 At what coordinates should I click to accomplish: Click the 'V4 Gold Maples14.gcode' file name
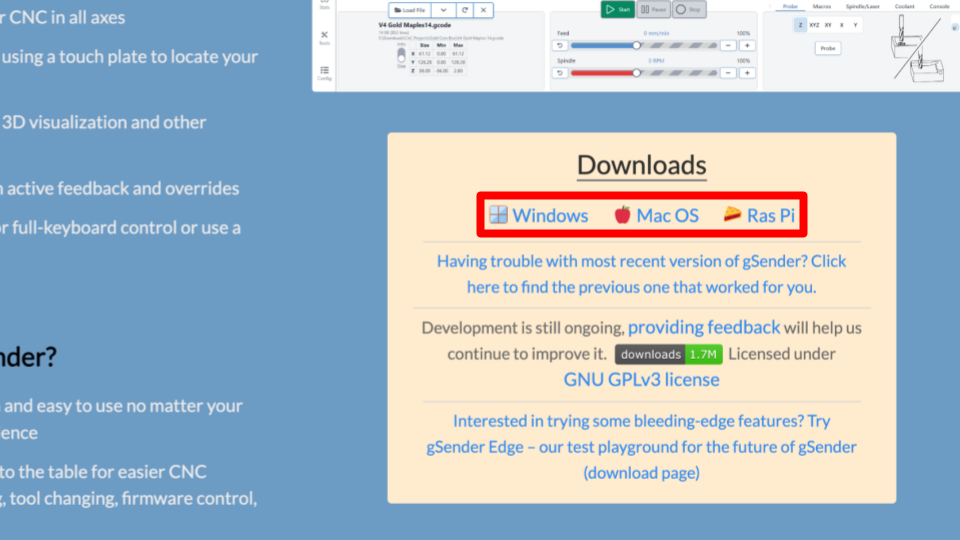tap(414, 25)
